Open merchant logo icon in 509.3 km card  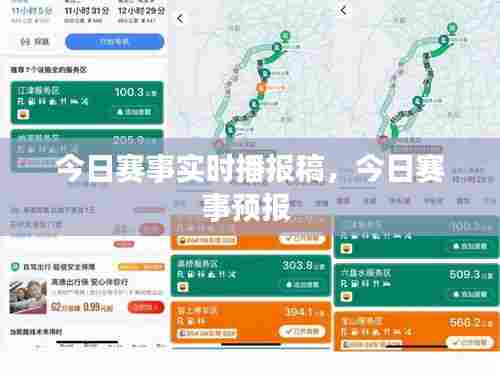pyautogui.click(x=346, y=296)
